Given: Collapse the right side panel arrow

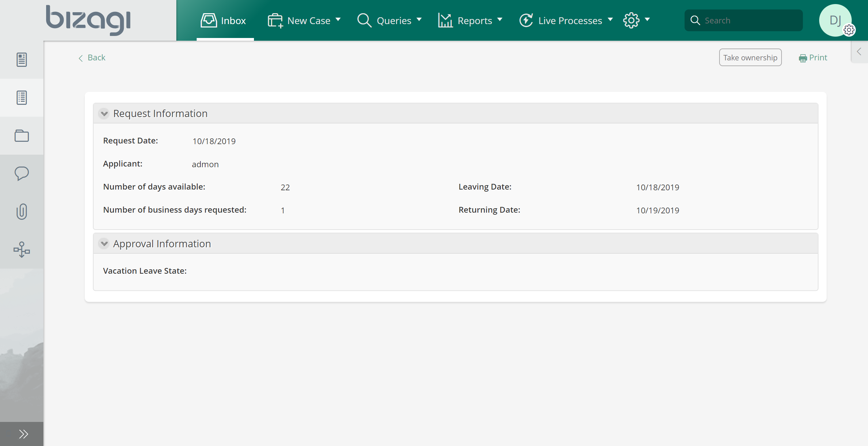Looking at the screenshot, I should pos(859,52).
